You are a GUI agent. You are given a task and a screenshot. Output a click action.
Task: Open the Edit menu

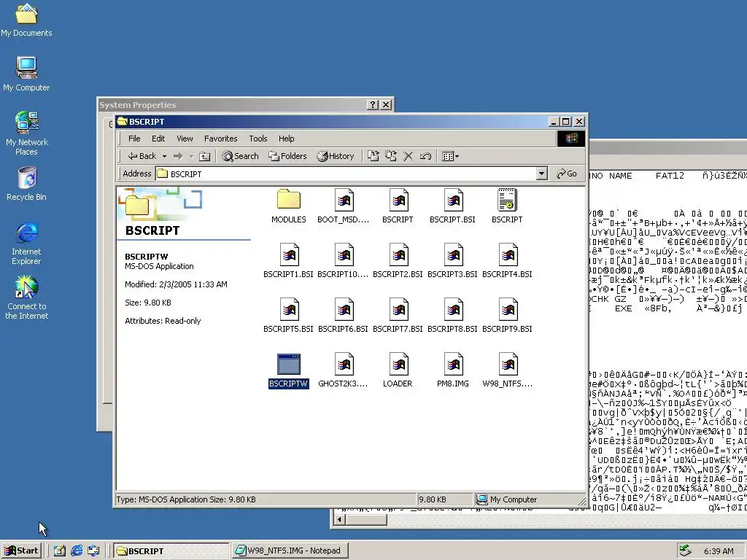coord(158,139)
